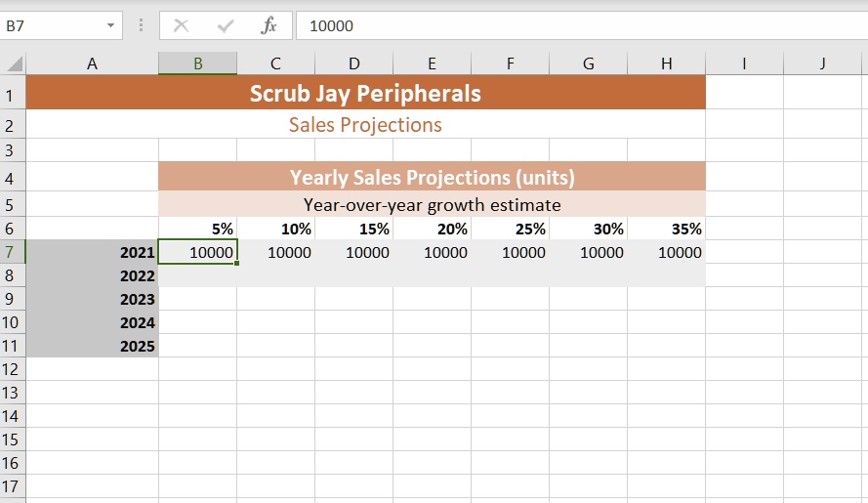868x503 pixels.
Task: Select row 7 header
Action: pyautogui.click(x=12, y=252)
